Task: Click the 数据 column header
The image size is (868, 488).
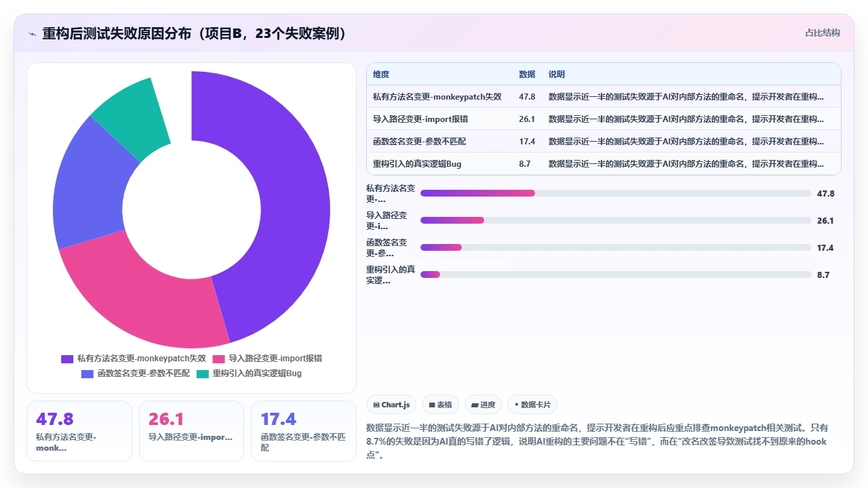Action: 527,75
